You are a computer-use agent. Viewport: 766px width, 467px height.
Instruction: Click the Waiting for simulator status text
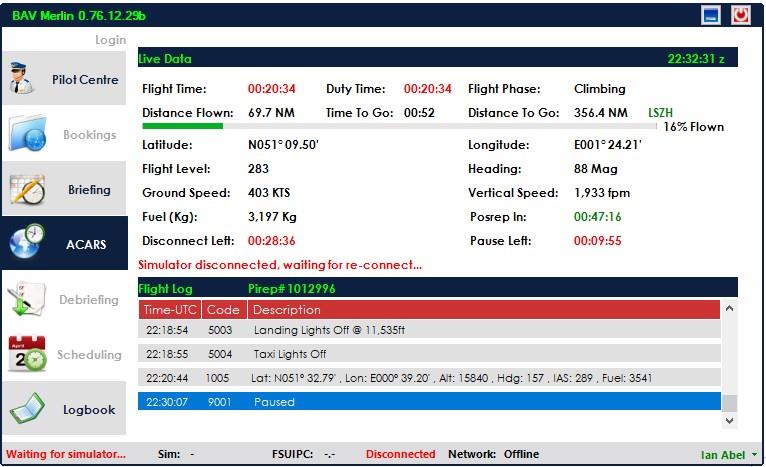point(66,454)
